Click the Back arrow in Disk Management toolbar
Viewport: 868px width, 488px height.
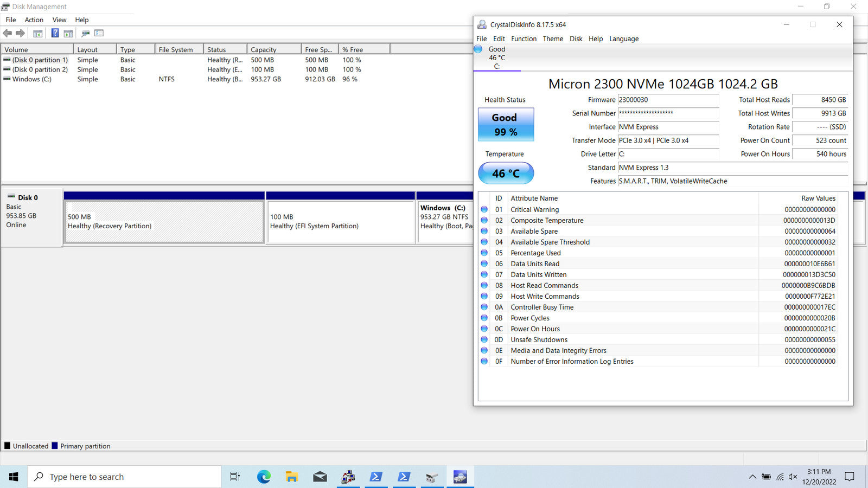tap(8, 34)
